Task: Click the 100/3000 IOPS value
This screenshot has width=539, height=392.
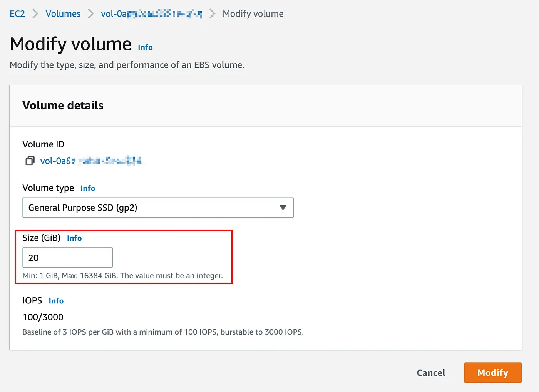Action: point(43,317)
